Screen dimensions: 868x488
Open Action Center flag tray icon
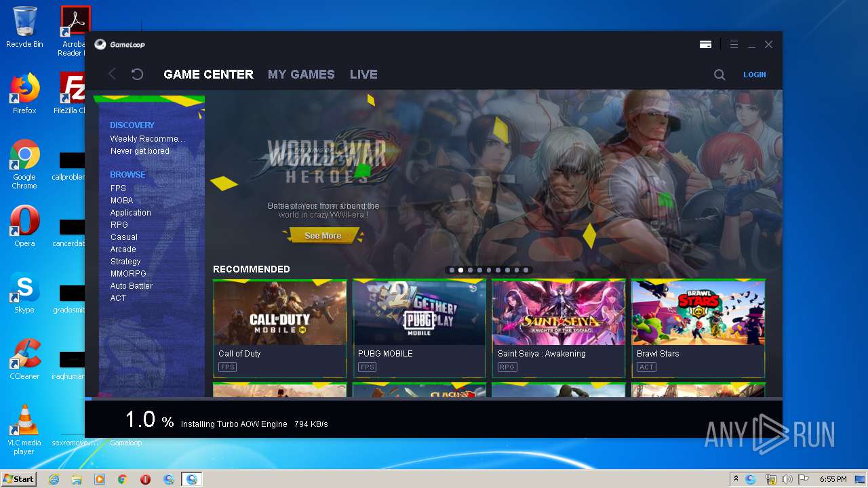(x=803, y=479)
